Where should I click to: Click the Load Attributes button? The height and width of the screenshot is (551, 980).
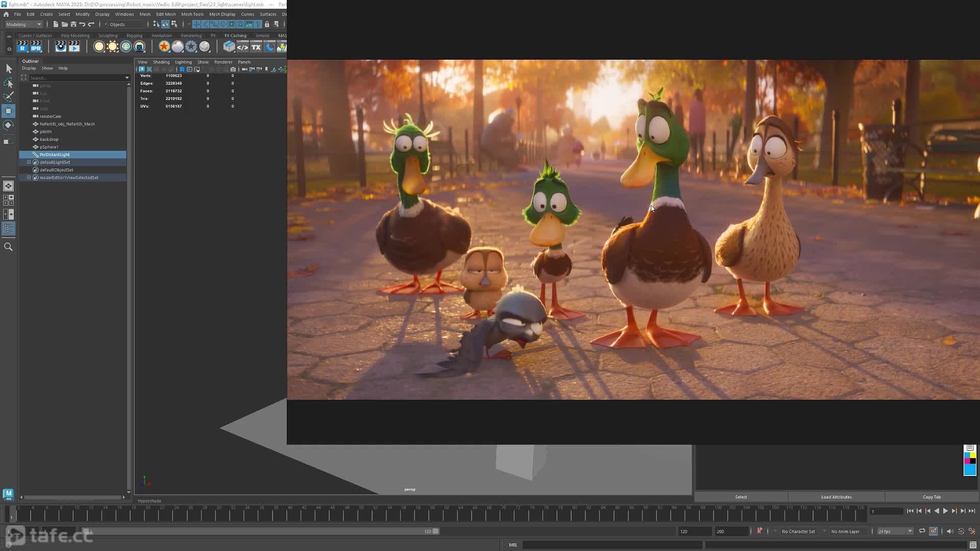pyautogui.click(x=836, y=497)
